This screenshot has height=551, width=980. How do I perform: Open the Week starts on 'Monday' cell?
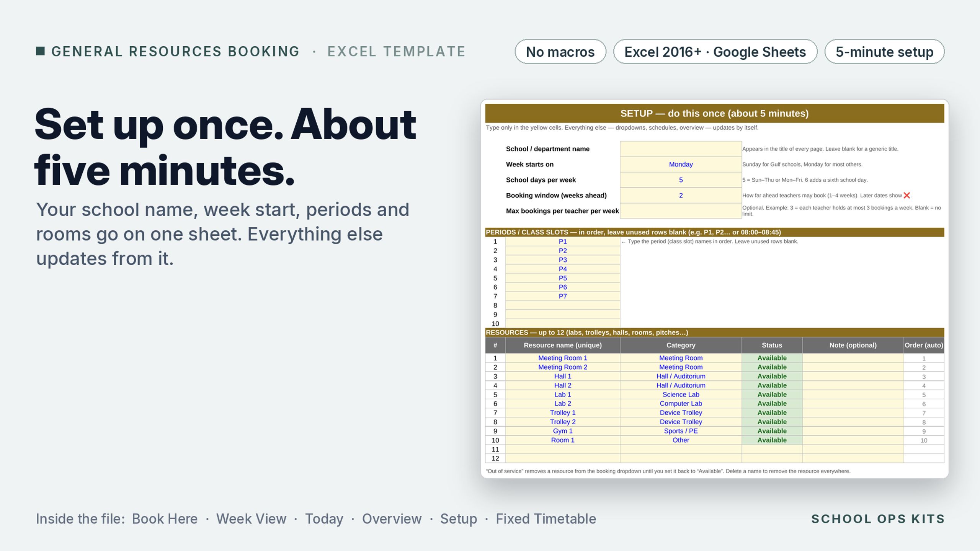point(681,165)
